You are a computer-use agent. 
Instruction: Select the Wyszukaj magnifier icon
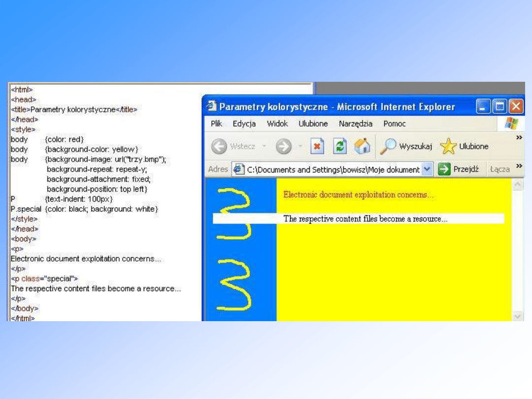coord(389,146)
